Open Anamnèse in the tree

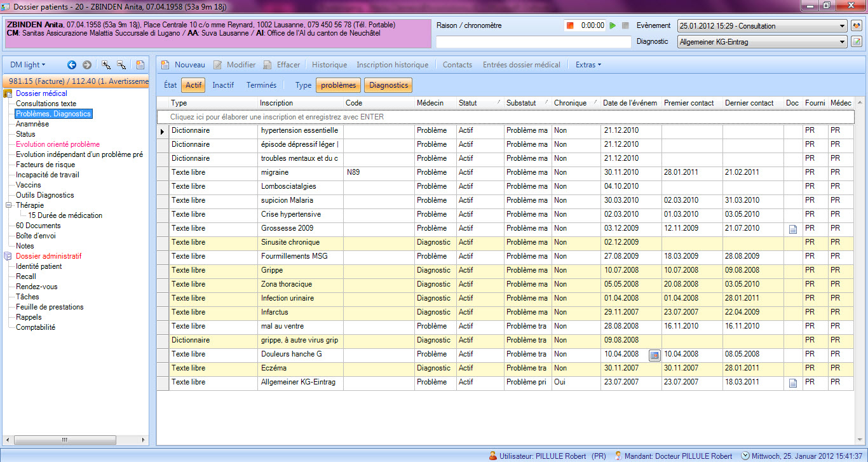32,124
